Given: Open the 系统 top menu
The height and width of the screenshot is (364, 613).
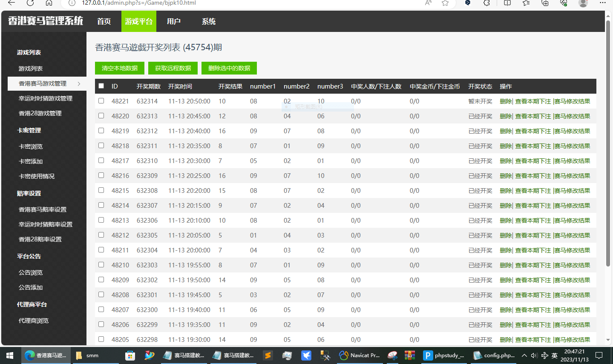Looking at the screenshot, I should coord(209,21).
